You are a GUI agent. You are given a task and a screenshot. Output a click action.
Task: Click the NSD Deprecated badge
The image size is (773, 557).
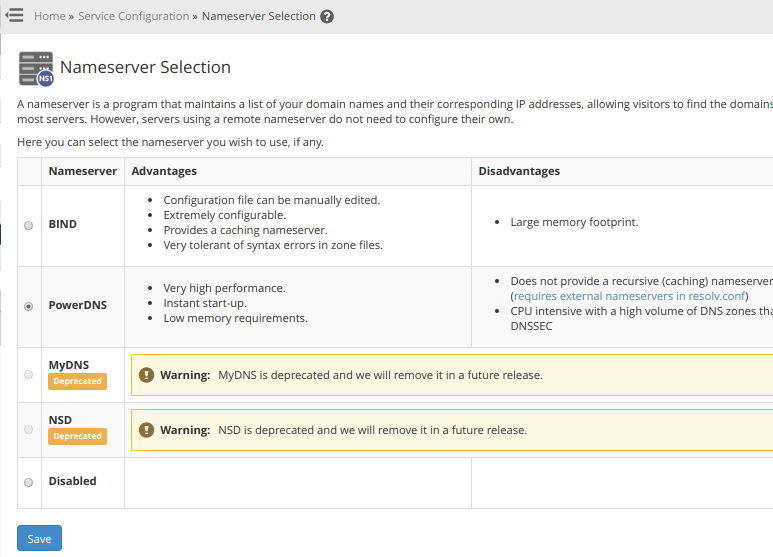[77, 436]
